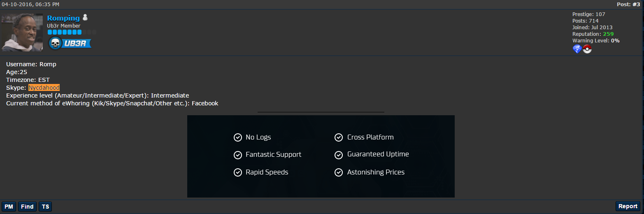The image size is (644, 214).
Task: Click the blue diamond award icon
Action: point(577,49)
